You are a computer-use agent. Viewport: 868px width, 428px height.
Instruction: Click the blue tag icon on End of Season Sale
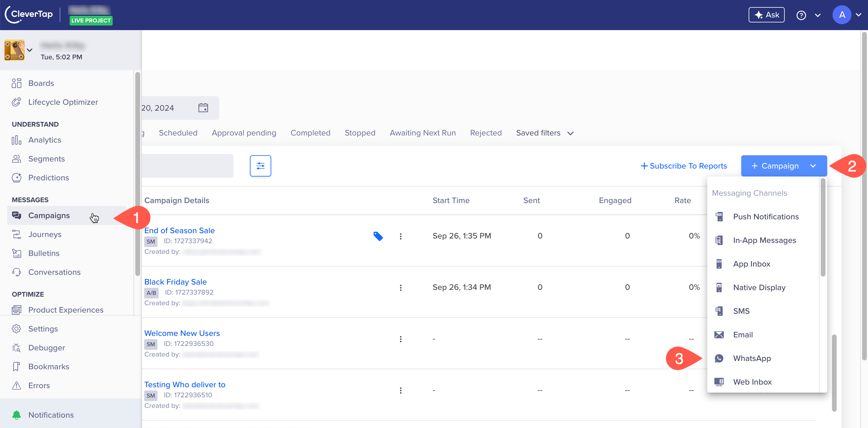[x=378, y=236]
